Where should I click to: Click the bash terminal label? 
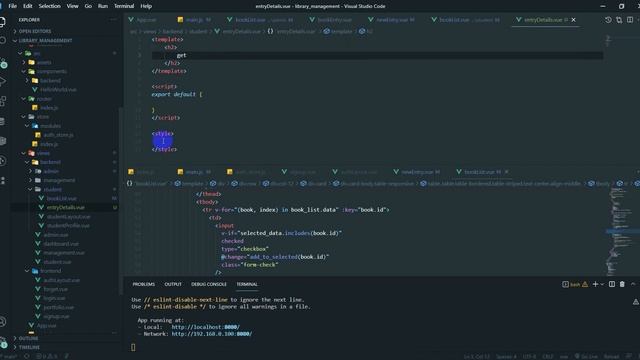click(x=575, y=284)
